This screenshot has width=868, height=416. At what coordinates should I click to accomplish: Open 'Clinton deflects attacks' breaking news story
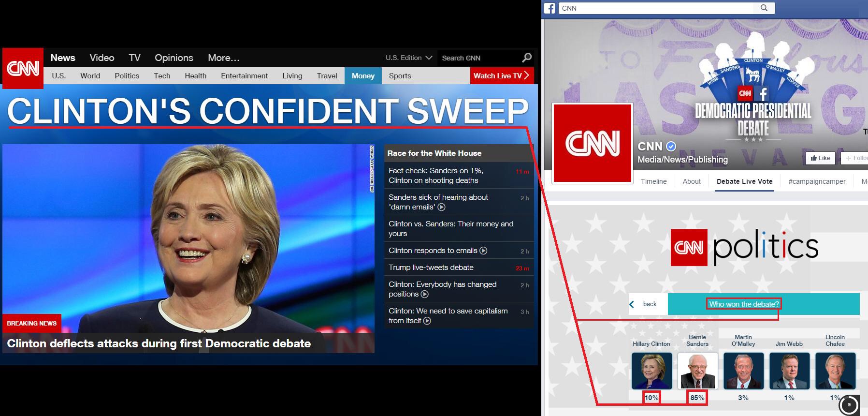[x=159, y=343]
